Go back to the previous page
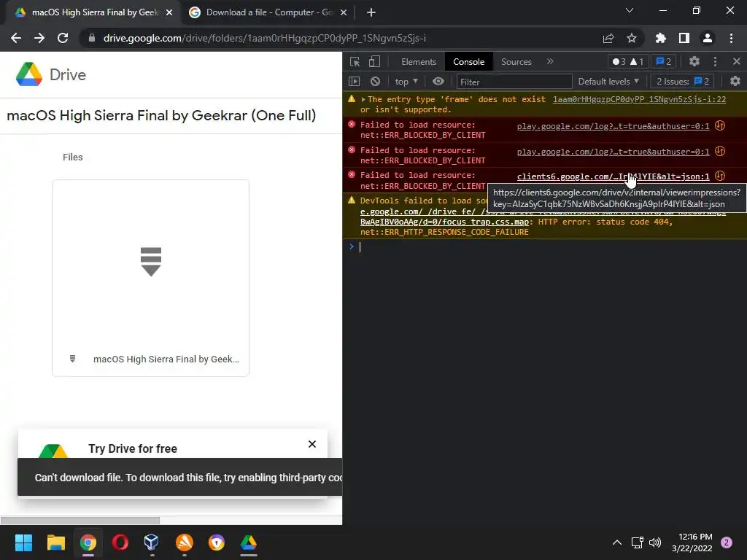The height and width of the screenshot is (560, 747). 16,38
